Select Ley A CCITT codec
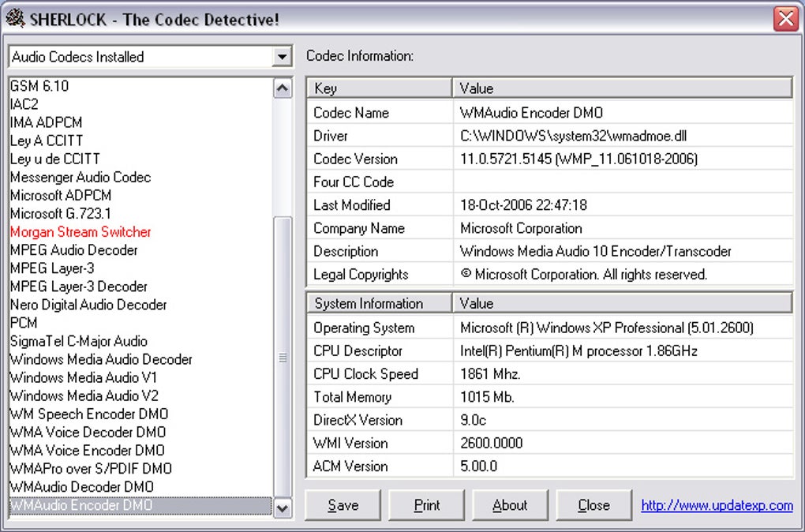Viewport: 805px width, 532px height. 47,140
